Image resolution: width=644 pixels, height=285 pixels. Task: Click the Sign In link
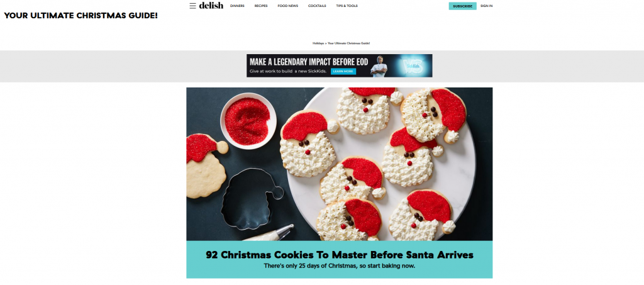pos(486,6)
